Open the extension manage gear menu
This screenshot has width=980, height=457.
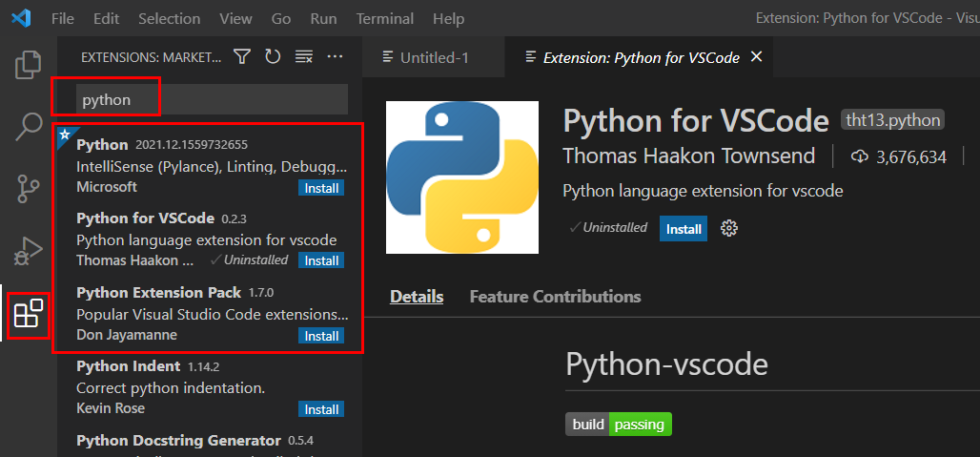[729, 229]
